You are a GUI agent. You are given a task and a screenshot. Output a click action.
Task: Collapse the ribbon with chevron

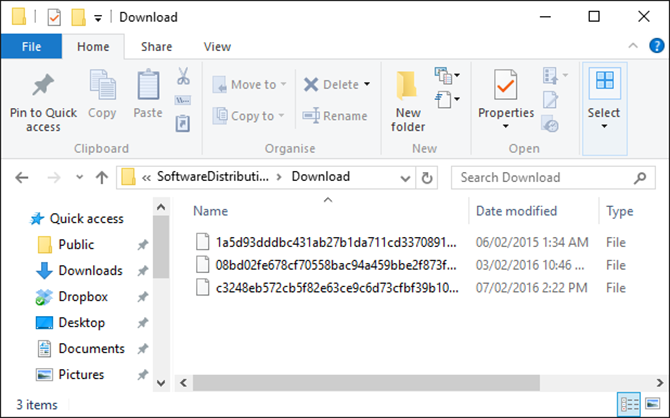[x=634, y=46]
